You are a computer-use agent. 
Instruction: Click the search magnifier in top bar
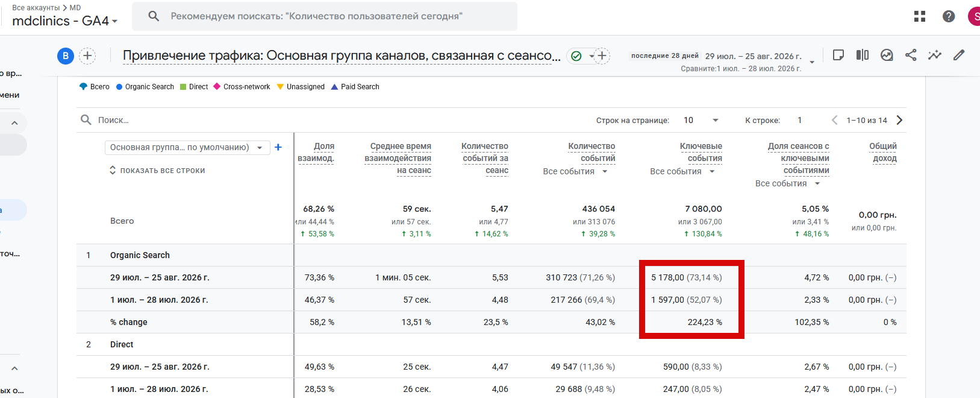coord(154,16)
